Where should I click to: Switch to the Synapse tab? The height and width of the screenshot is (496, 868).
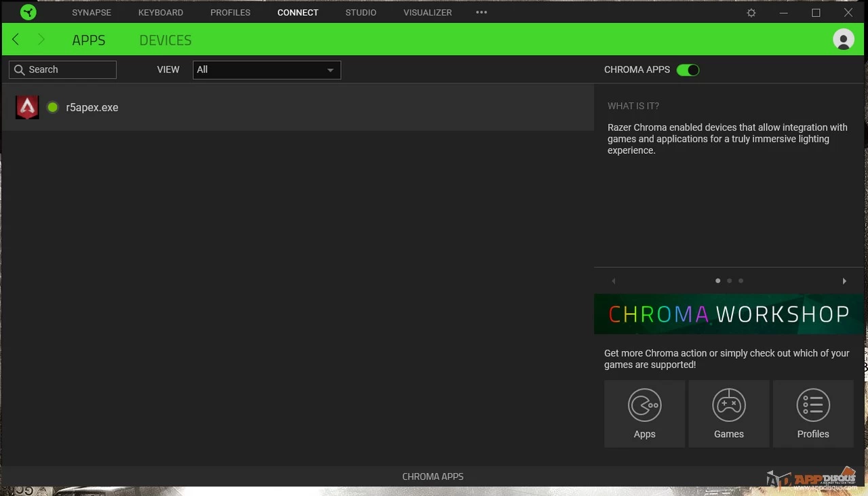(92, 12)
